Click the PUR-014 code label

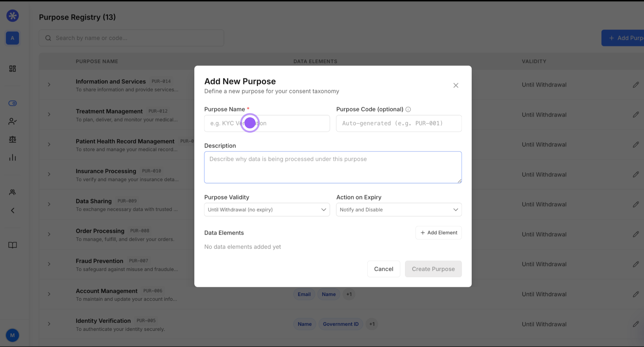coord(161,81)
